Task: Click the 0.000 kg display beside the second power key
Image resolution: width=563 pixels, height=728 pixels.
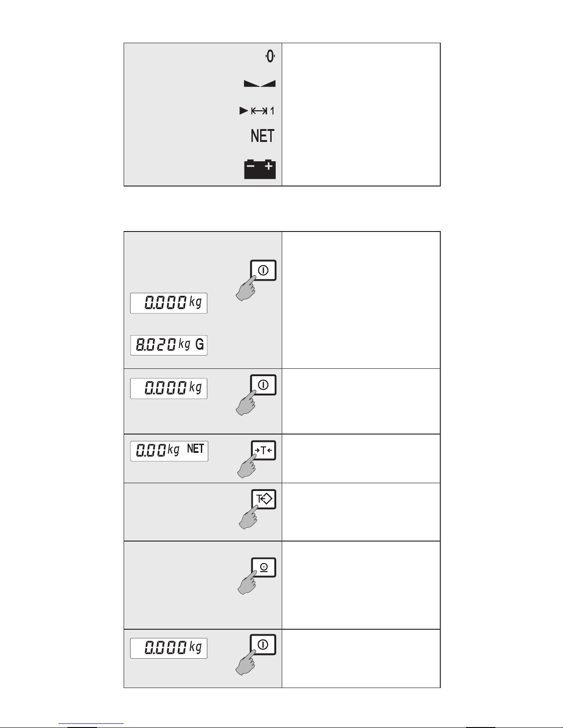Action: pos(169,389)
